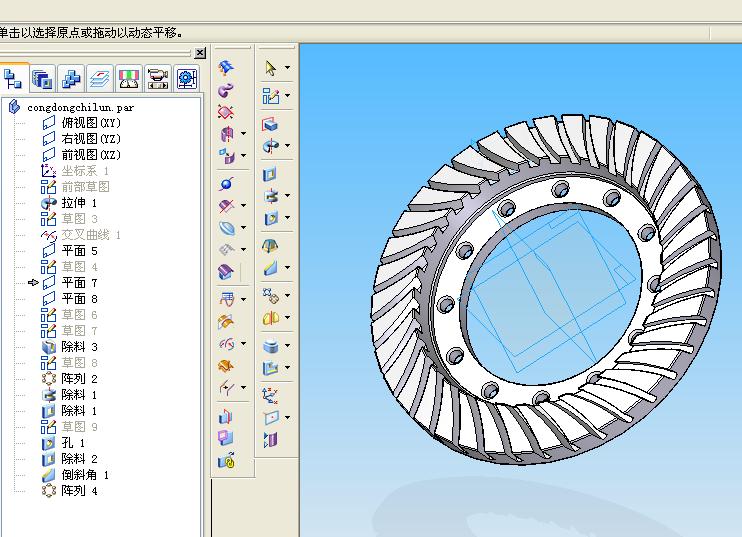Click the 前部草图 sketch entry
The height and width of the screenshot is (537, 742).
click(86, 187)
